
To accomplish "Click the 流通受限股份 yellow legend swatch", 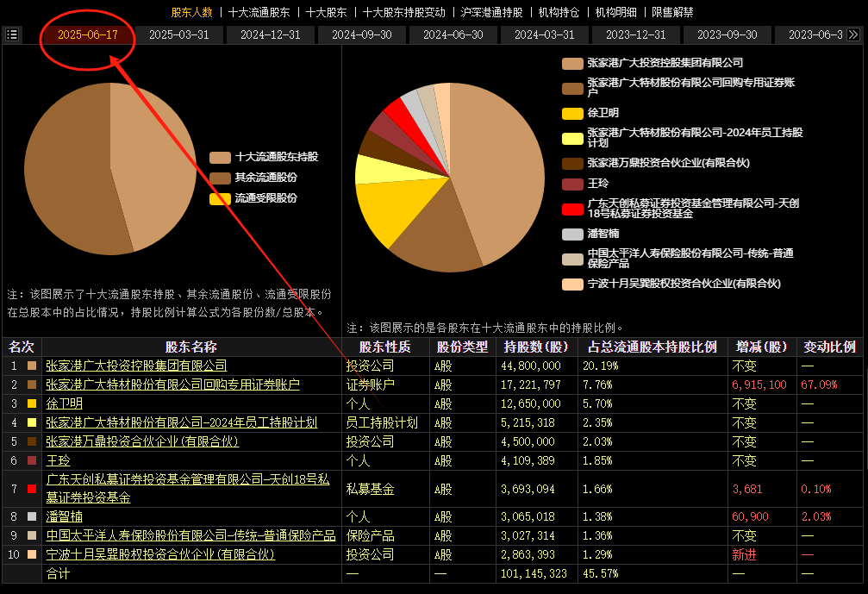I will click(220, 198).
